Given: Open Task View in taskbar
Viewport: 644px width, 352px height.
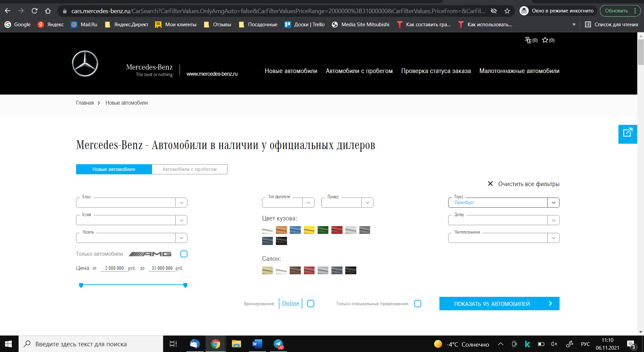Looking at the screenshot, I should click(173, 344).
